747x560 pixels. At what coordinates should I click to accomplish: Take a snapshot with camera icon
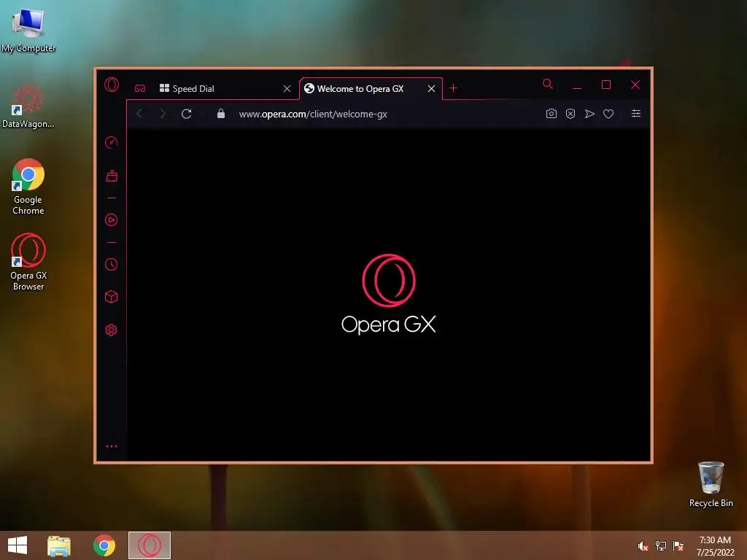point(551,114)
